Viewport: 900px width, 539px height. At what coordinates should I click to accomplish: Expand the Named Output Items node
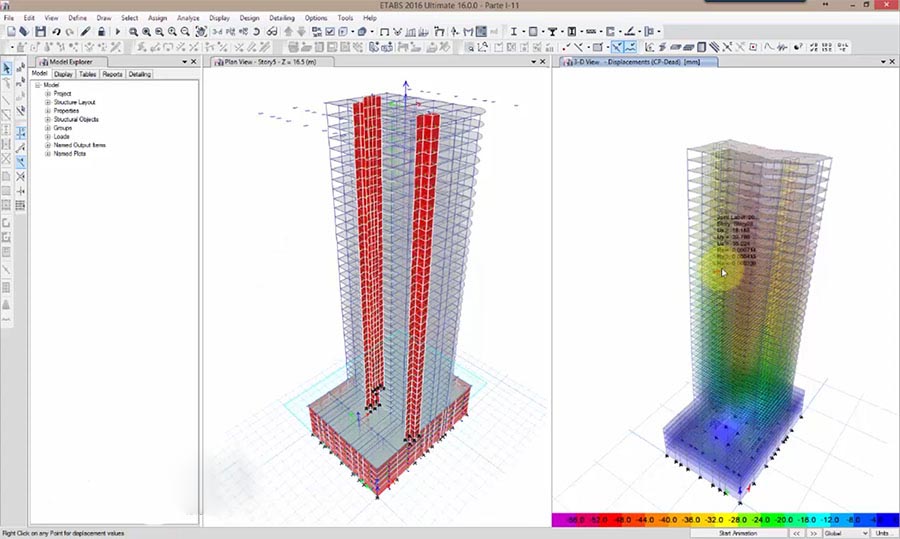point(48,145)
